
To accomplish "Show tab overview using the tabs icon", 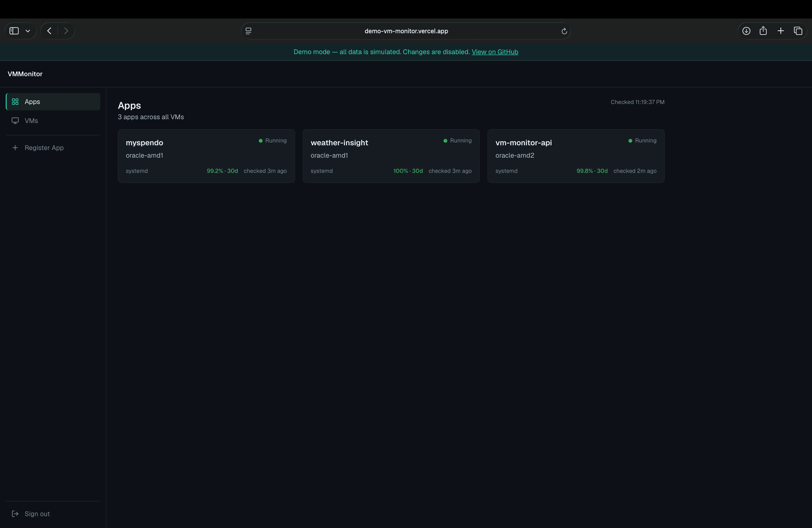I will point(798,31).
